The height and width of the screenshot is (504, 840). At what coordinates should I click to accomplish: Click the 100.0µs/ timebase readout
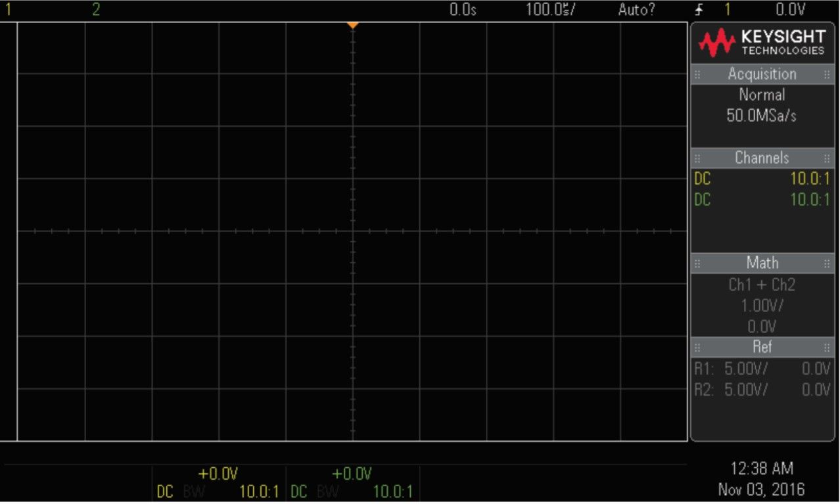(550, 10)
